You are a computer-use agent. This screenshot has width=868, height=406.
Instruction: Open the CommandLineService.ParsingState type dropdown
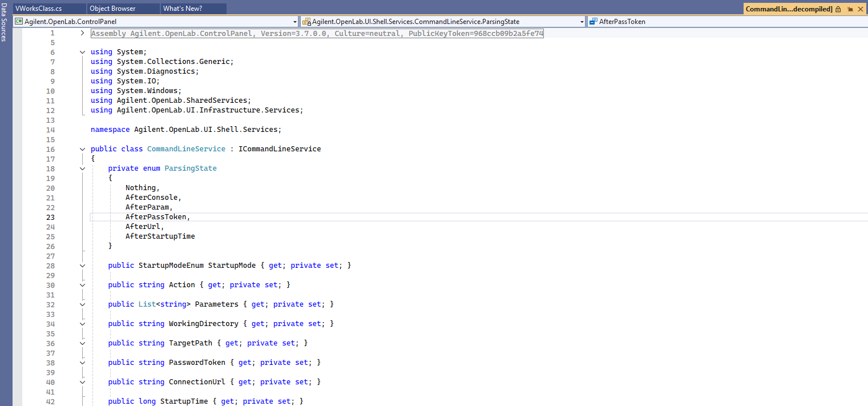443,22
